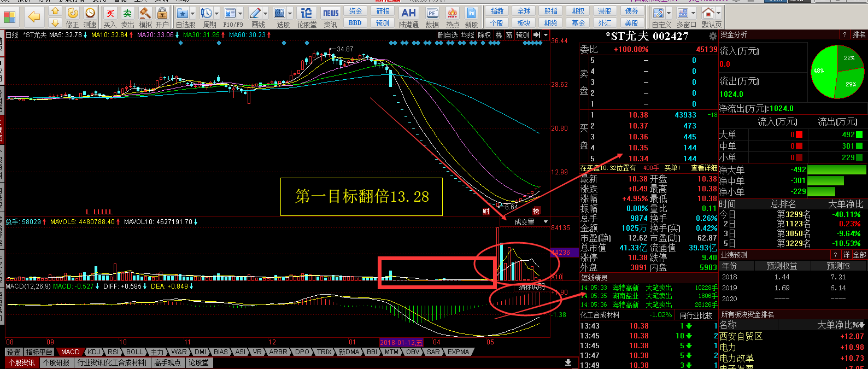This screenshot has width=868, height=369.
Task: Switch to the EXPMA indicator tab
Action: click(x=458, y=352)
